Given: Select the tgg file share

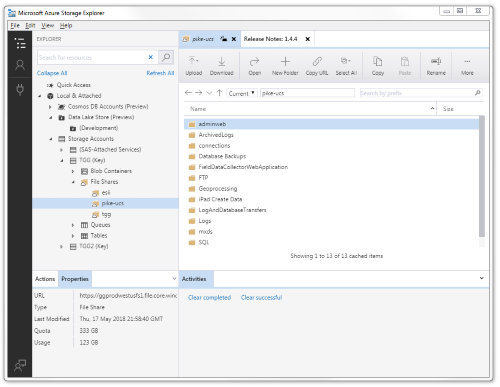Looking at the screenshot, I should (x=106, y=214).
